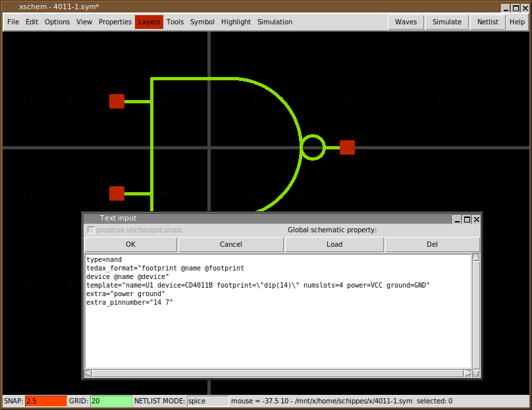Image resolution: width=532 pixels, height=410 pixels.
Task: Click the horizontal scrollbar of text area
Action: click(278, 373)
